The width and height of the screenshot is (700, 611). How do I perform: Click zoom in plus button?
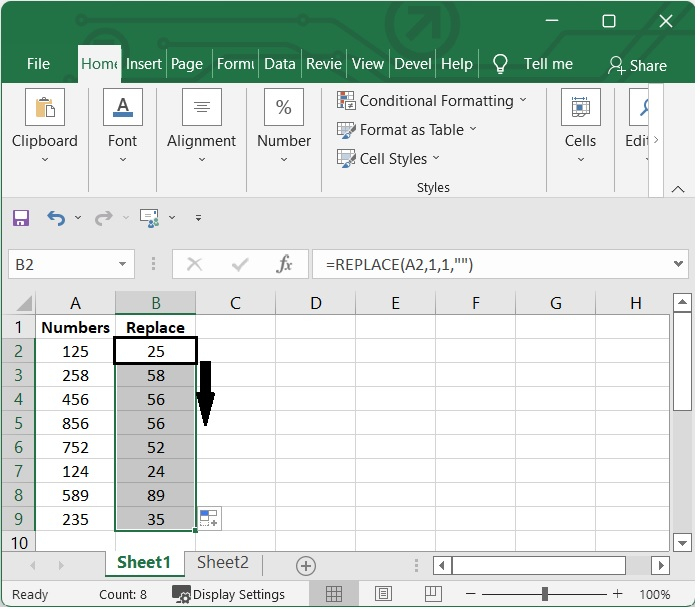[617, 594]
